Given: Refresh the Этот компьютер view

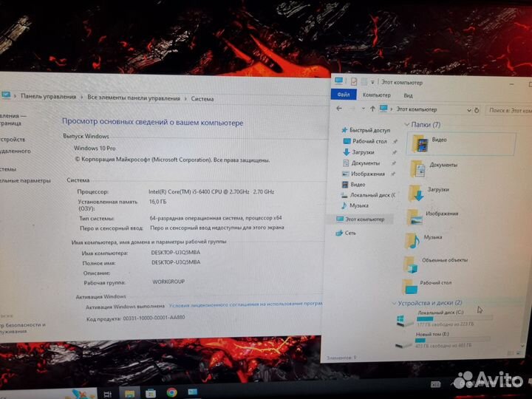Looking at the screenshot, I should pos(478,109).
